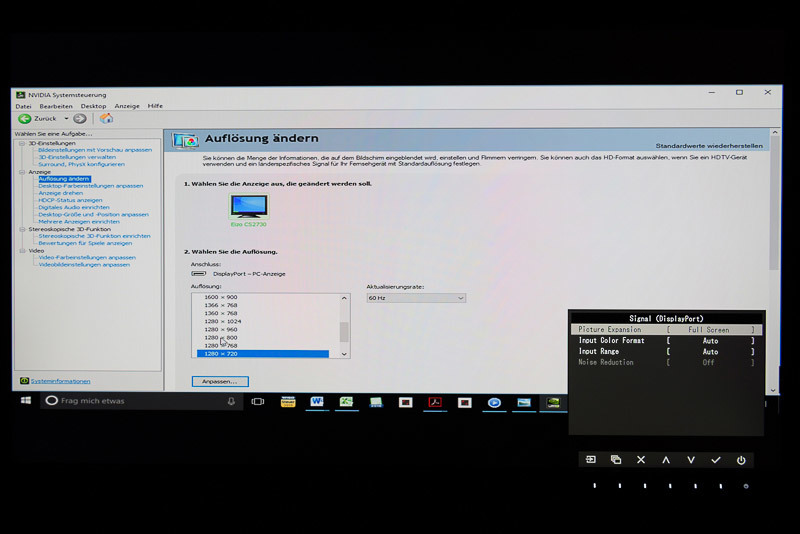800x534 pixels.
Task: Click the OSD input signal icon
Action: (591, 460)
